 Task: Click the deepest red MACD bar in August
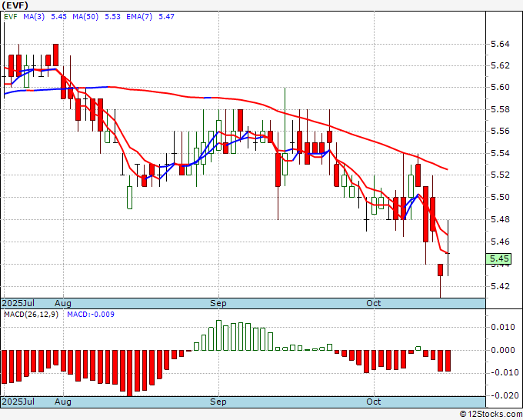click(129, 373)
